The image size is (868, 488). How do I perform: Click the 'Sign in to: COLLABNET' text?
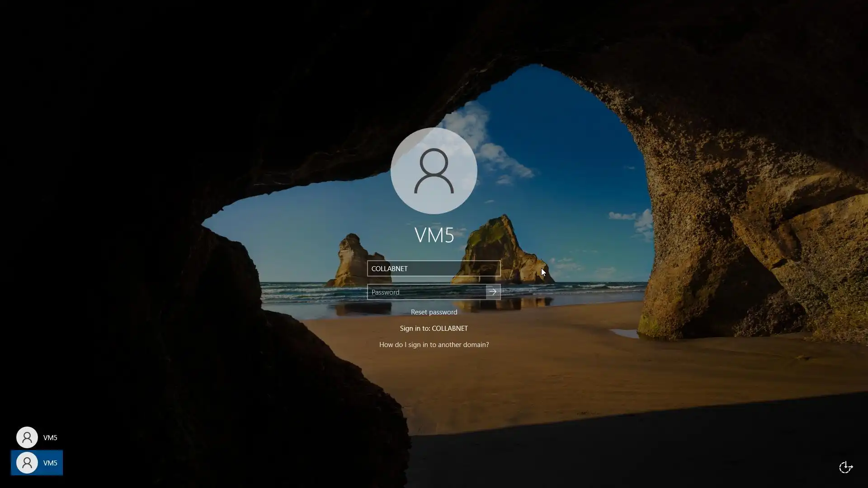click(434, 328)
